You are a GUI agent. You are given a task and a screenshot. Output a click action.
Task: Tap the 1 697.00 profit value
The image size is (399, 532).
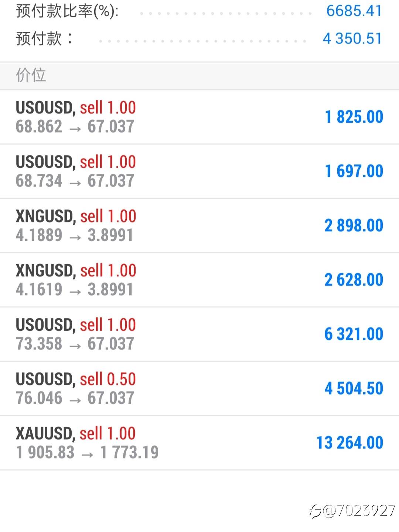pyautogui.click(x=354, y=171)
